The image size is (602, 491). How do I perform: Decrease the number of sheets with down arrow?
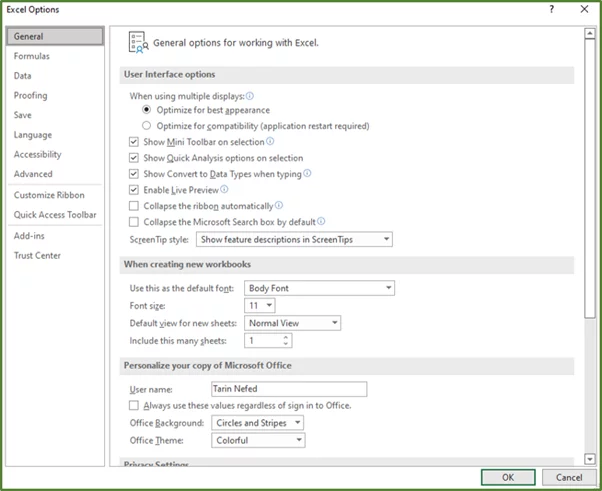286,344
